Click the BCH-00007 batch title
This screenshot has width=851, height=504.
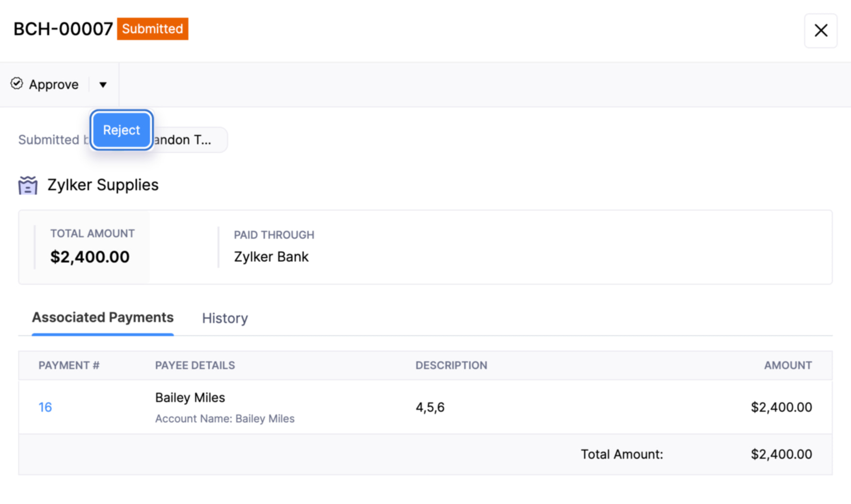pos(63,29)
